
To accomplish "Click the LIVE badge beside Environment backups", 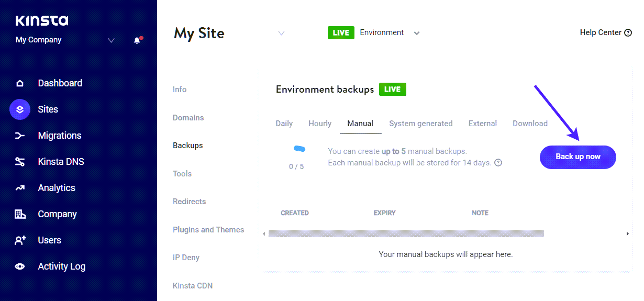I will pos(393,90).
